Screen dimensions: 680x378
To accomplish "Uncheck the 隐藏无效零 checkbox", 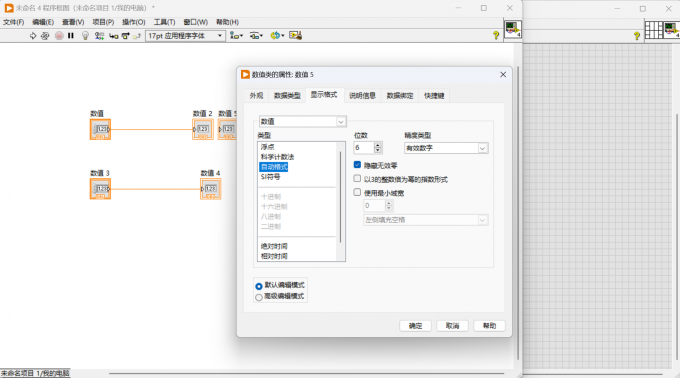I will tap(357, 165).
